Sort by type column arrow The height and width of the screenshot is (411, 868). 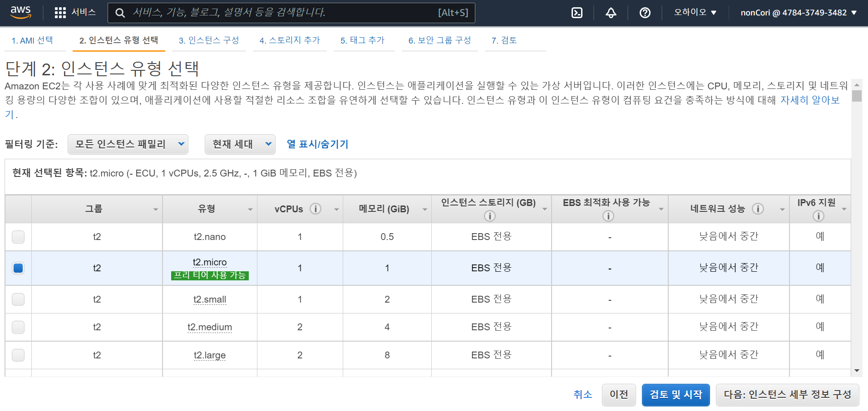[x=250, y=210]
